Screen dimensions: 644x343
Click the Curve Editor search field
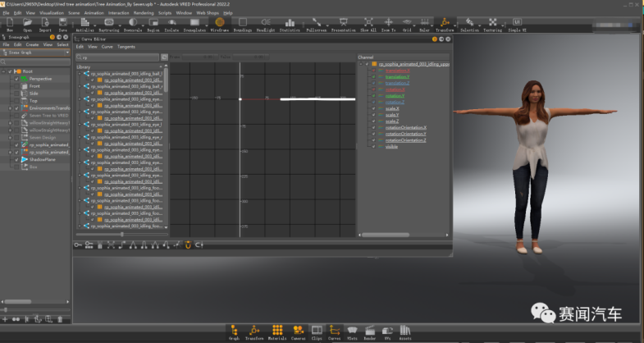click(119, 58)
